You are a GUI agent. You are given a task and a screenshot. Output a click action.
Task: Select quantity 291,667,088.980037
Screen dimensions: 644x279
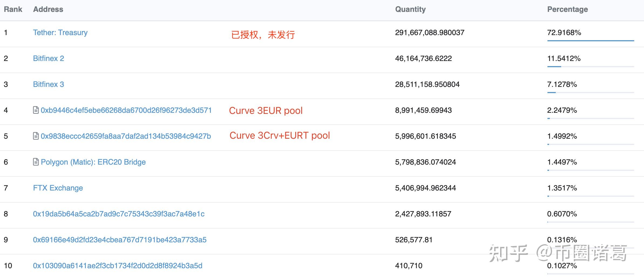point(430,33)
